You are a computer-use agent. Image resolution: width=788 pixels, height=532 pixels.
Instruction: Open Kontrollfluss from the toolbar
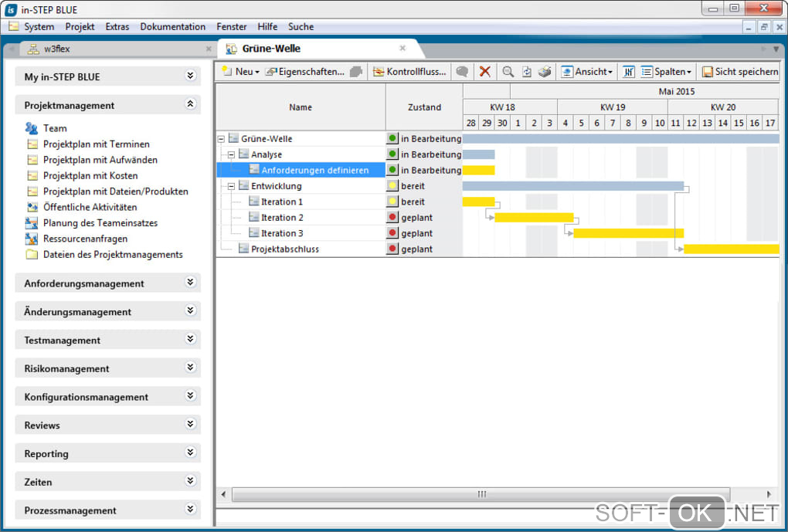click(x=409, y=72)
